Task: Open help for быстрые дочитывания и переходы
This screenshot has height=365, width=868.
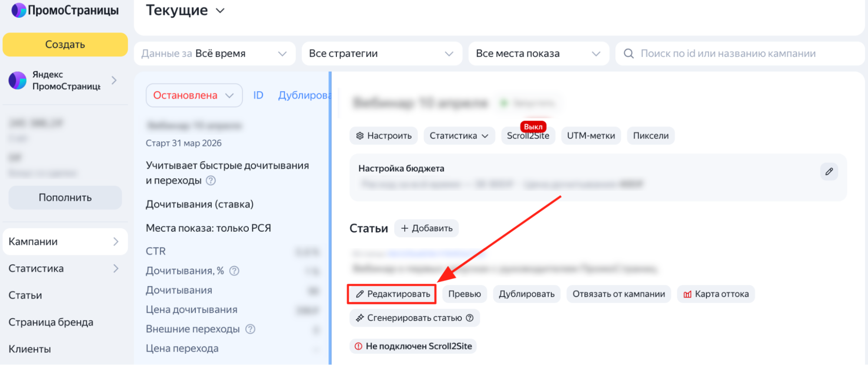Action: coord(211,180)
